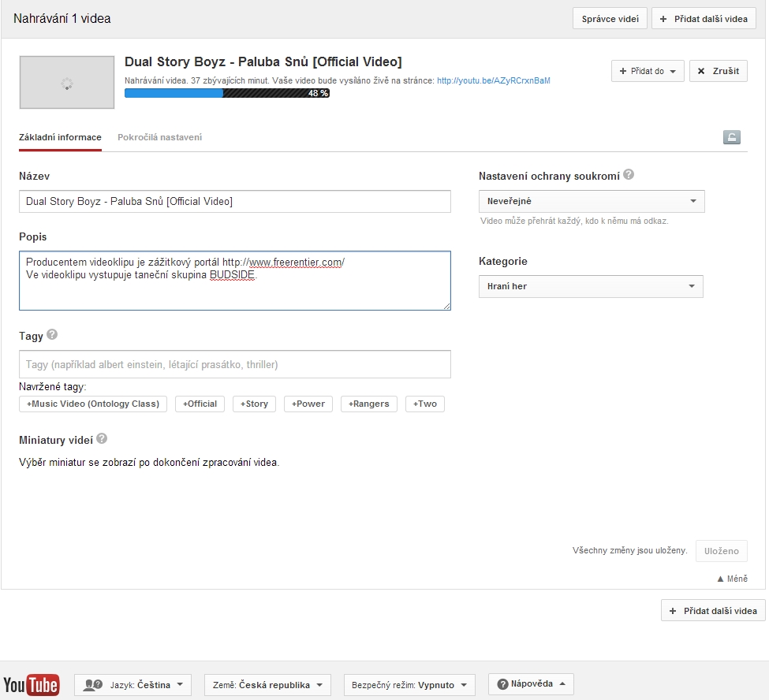Collapse details with Méně
The height and width of the screenshot is (700, 769).
pos(732,579)
